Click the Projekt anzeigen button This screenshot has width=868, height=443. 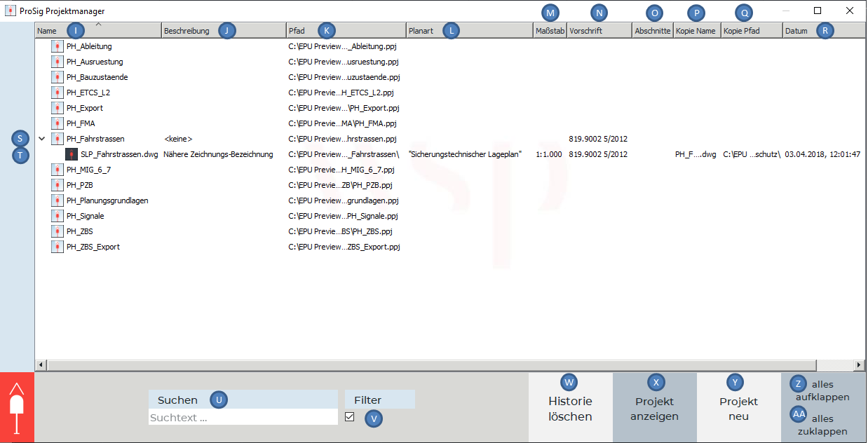tap(654, 407)
